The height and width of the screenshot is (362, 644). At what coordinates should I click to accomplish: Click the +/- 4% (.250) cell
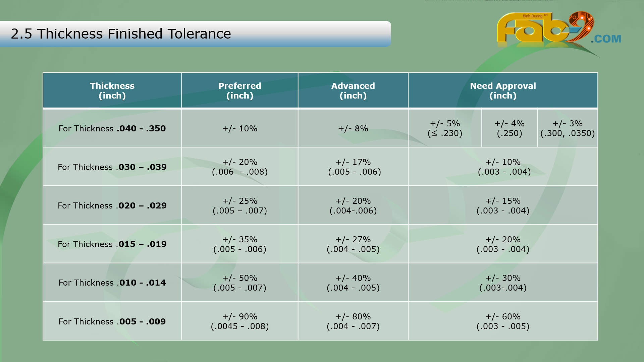[x=509, y=128]
